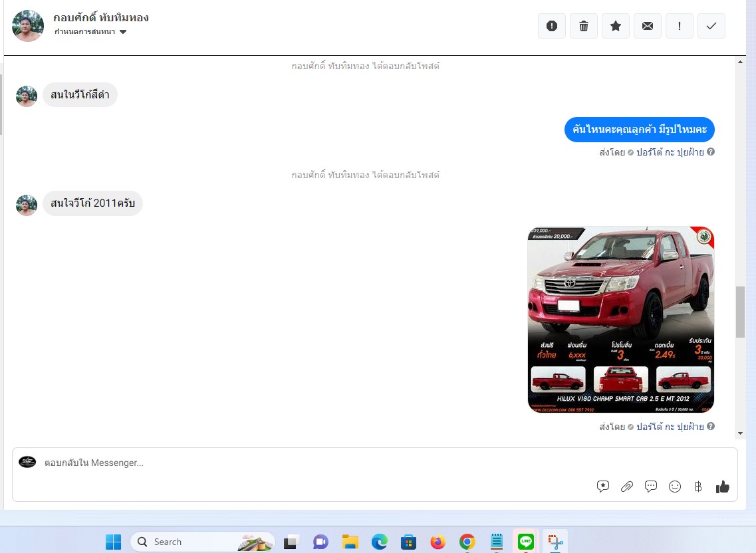Viewport: 756px width, 553px height.
Task: Open กอบศักดิ์ ทับทิมทอง profile picture in header
Action: click(28, 26)
